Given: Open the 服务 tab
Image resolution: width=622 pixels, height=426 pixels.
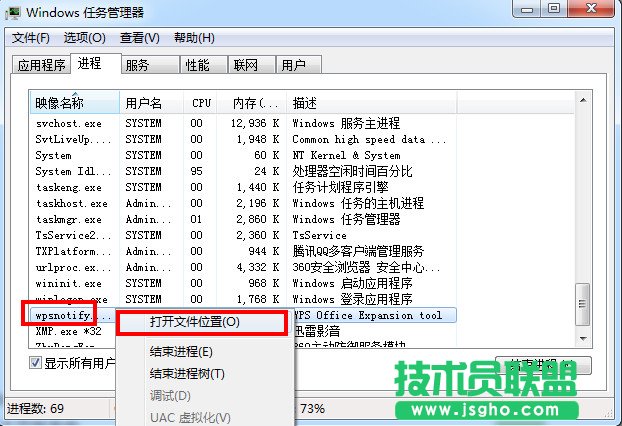Looking at the screenshot, I should click(x=137, y=66).
